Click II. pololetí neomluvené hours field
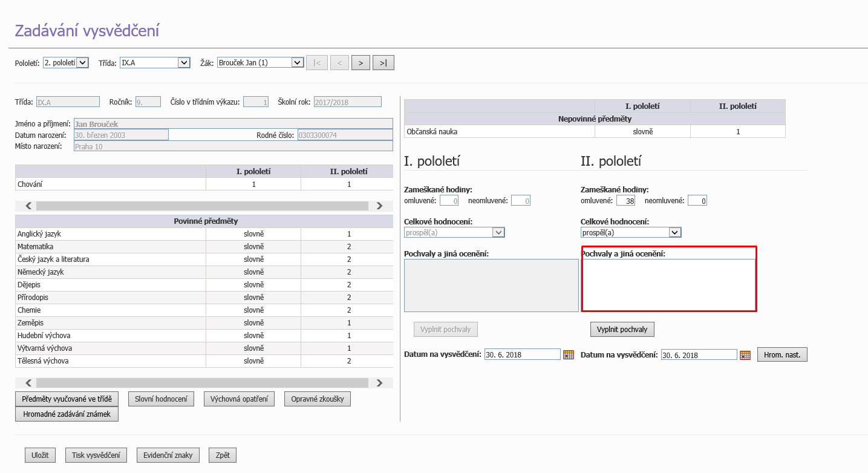Screen dimensions: 868x473 [x=697, y=200]
